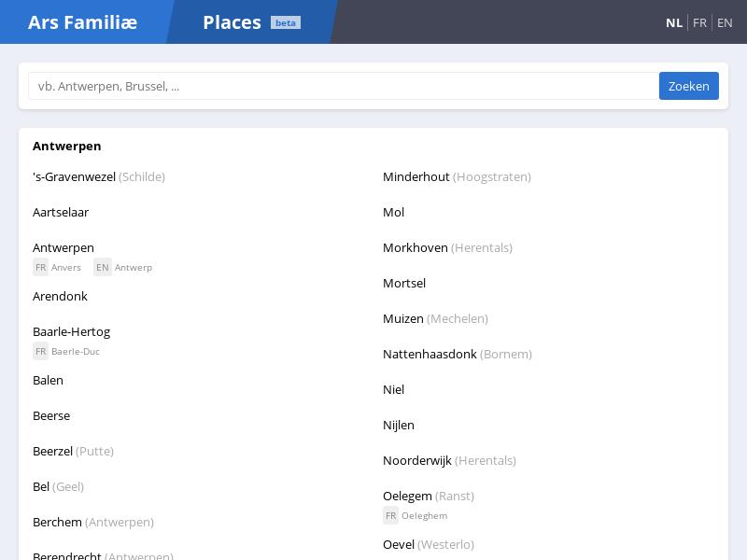Switch the site language to EN
The width and height of the screenshot is (747, 560).
(725, 22)
